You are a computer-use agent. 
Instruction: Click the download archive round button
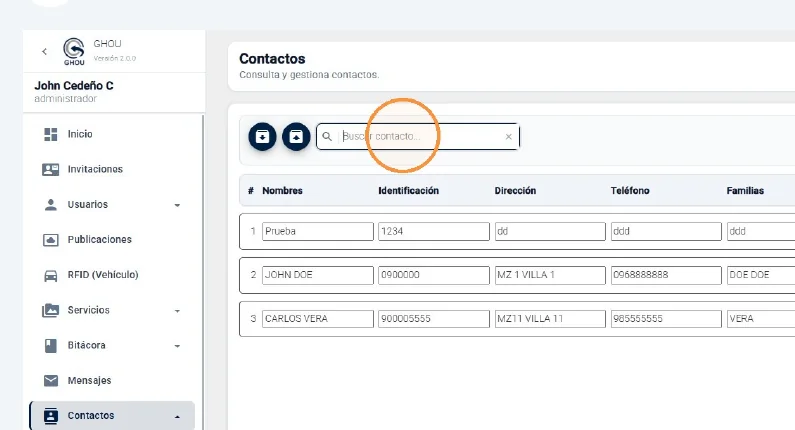pos(262,136)
